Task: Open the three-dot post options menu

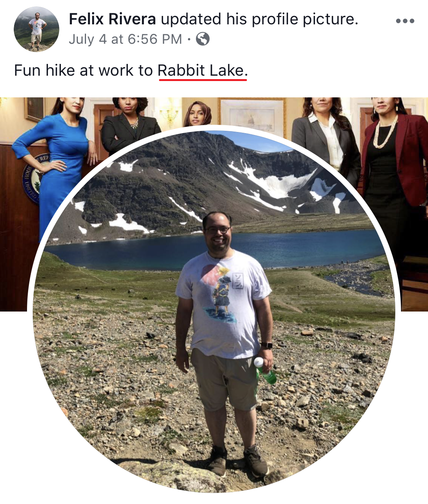Action: point(405,21)
